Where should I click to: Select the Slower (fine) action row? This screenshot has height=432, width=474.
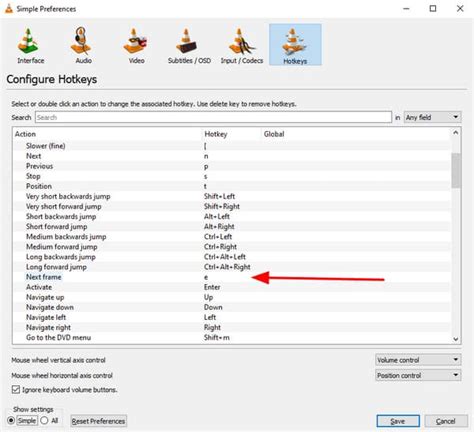coord(232,146)
